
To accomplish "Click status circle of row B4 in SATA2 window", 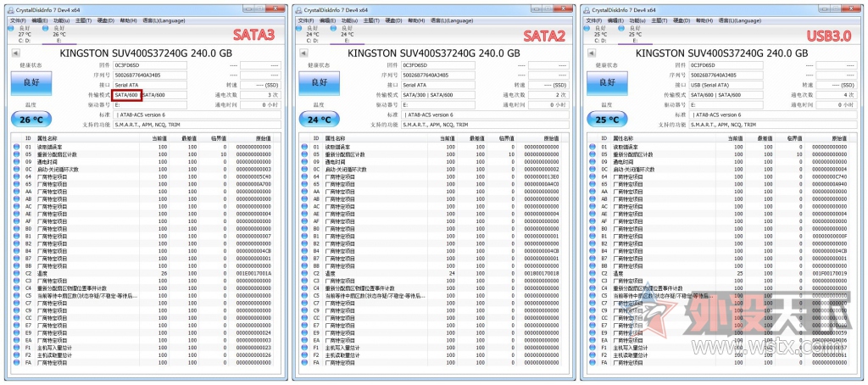I will [x=304, y=251].
